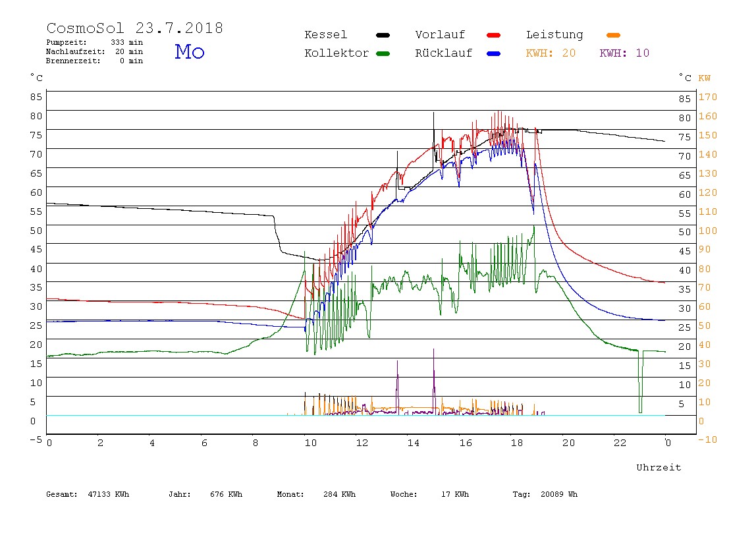Select the chart title CosmoSol 23.7.2018
This screenshot has height=535, width=756.
point(135,28)
